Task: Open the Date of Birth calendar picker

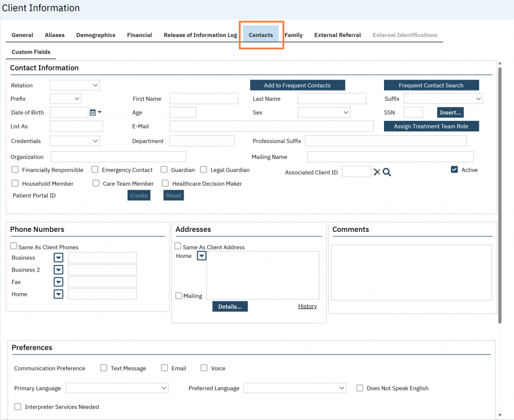Action: 93,112
